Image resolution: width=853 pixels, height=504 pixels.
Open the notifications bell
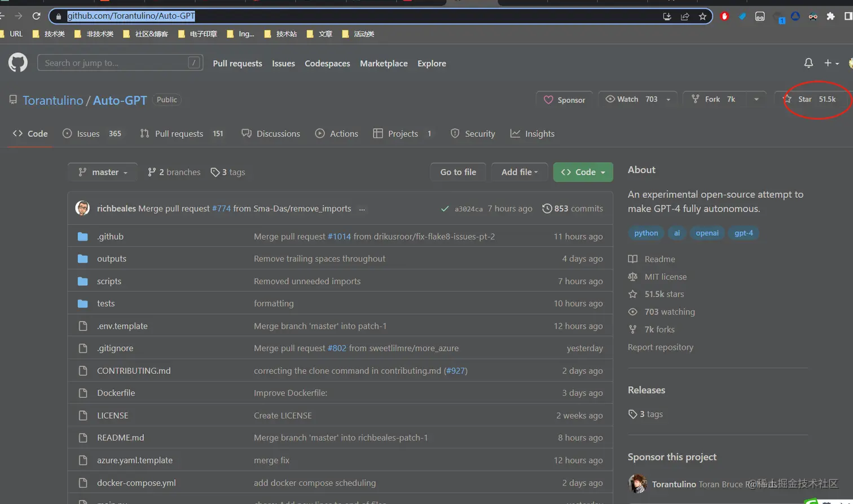tap(808, 63)
